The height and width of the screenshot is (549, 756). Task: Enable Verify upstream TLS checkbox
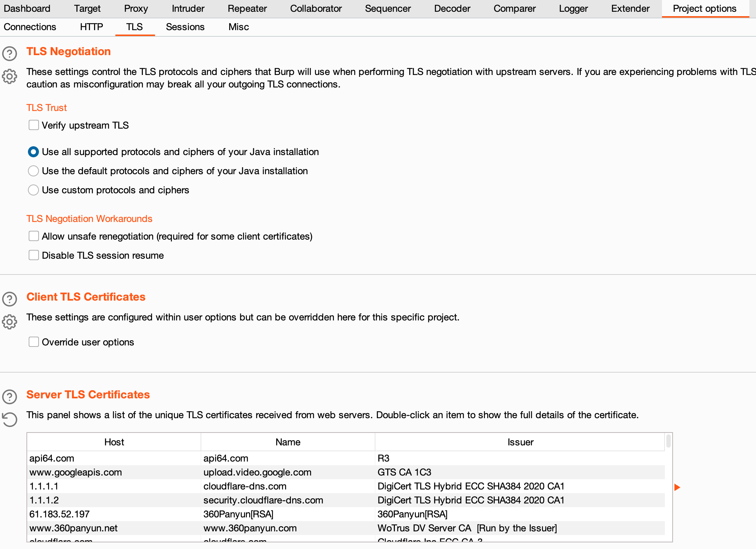(34, 125)
